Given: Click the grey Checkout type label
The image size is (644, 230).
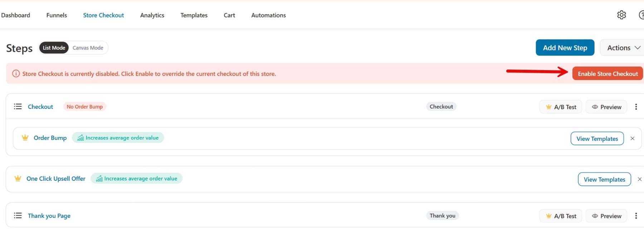Looking at the screenshot, I should 441,107.
